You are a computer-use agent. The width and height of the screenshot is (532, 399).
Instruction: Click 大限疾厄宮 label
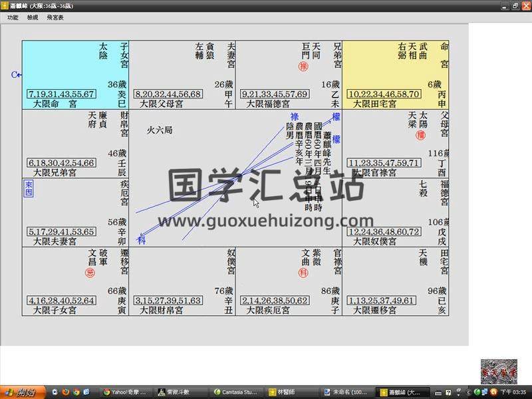[268, 311]
